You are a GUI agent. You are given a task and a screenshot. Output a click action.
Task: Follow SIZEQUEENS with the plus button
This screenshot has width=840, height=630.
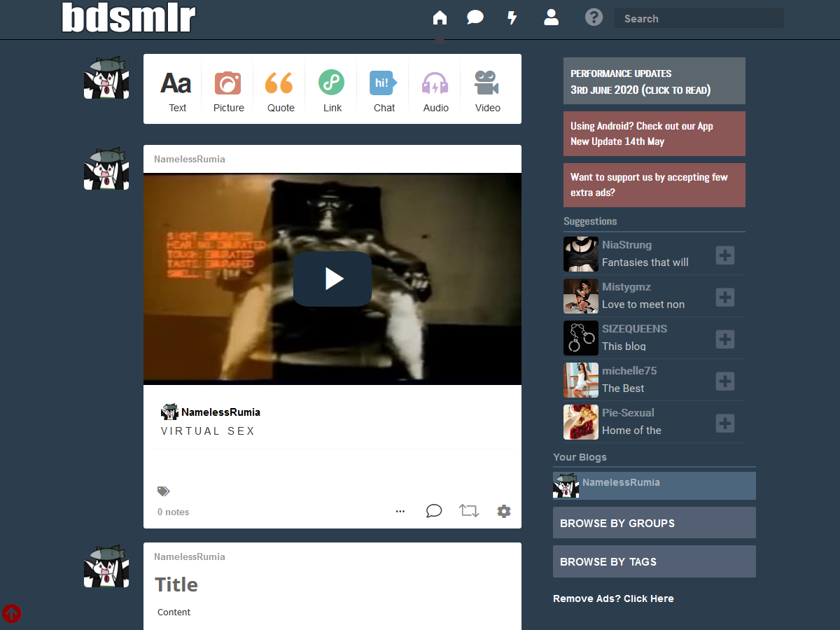[725, 339]
